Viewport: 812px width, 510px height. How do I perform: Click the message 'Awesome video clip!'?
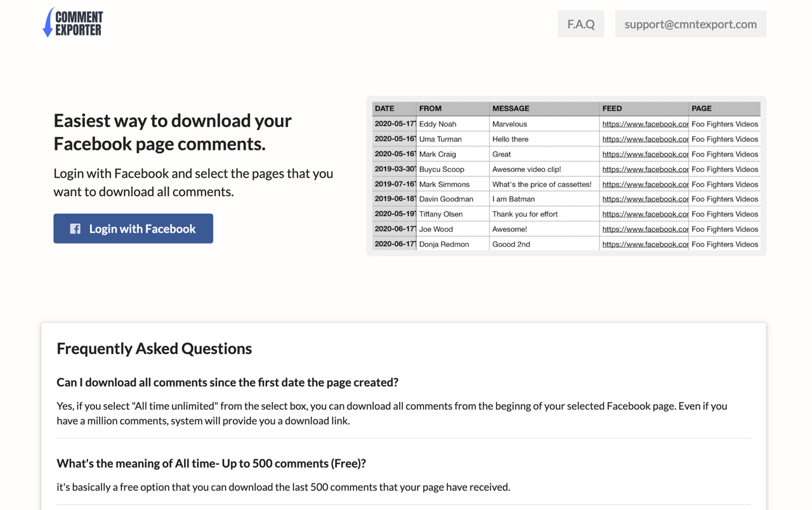point(527,169)
